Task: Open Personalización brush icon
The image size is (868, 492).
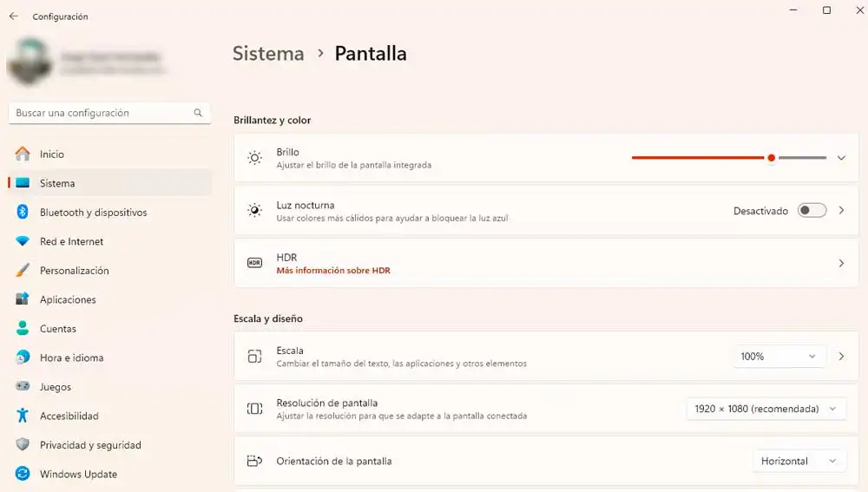Action: tap(23, 270)
